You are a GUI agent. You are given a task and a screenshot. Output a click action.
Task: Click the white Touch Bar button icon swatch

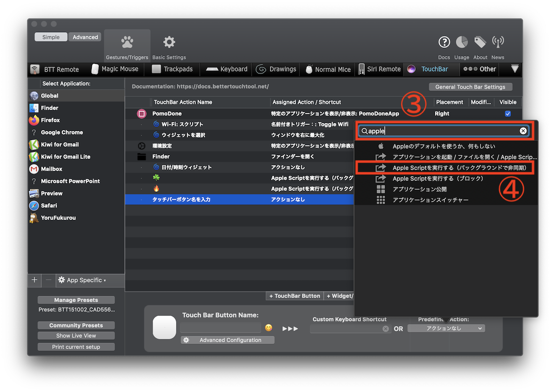click(164, 327)
